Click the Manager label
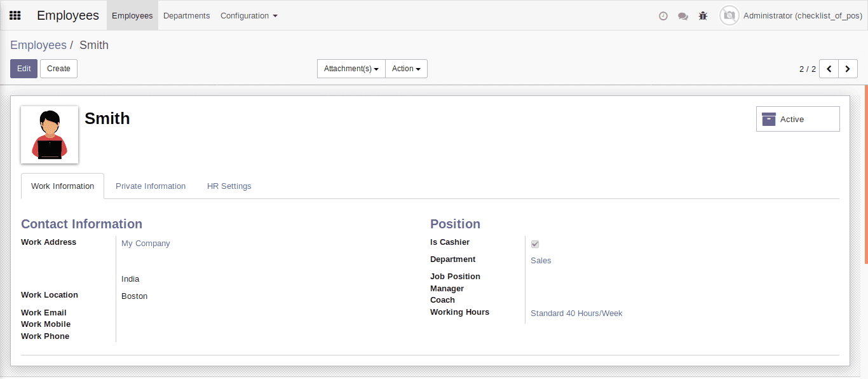 tap(447, 289)
